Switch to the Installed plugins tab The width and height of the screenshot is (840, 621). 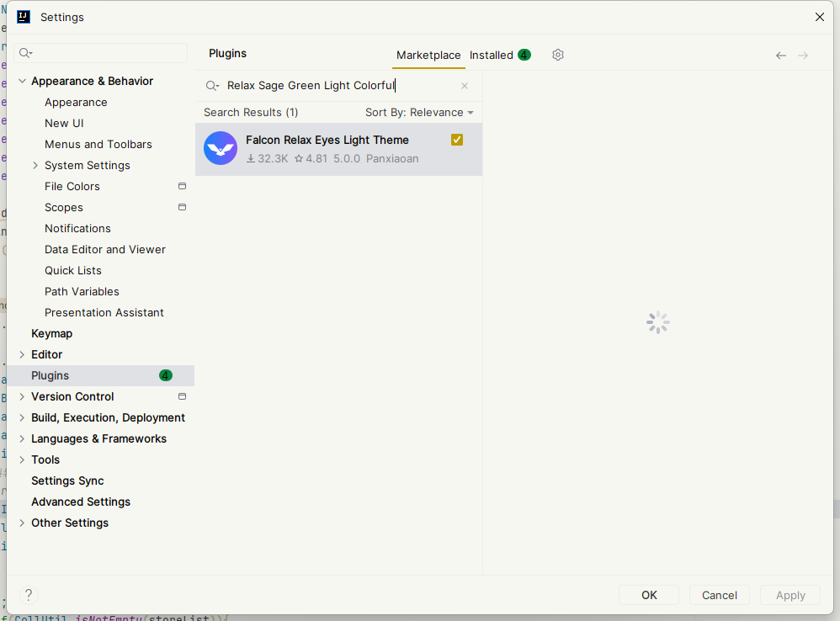click(492, 56)
